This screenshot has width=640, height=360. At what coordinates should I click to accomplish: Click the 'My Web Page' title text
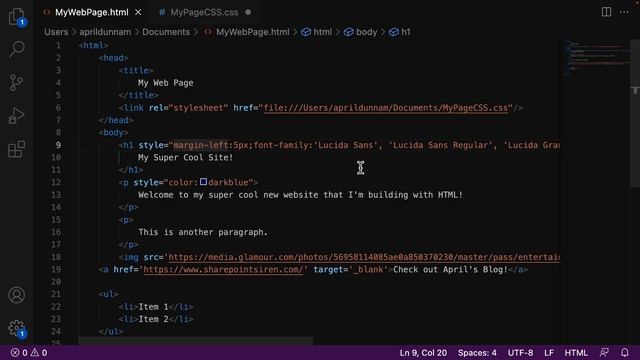click(166, 83)
